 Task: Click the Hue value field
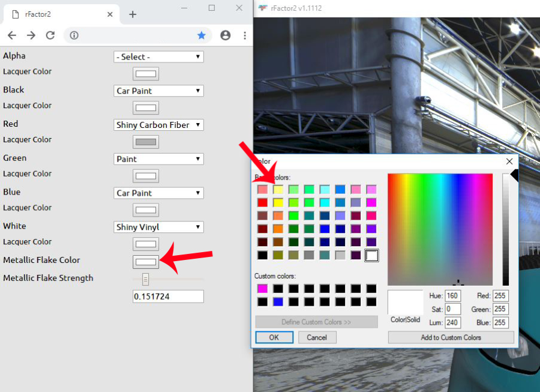coord(452,296)
